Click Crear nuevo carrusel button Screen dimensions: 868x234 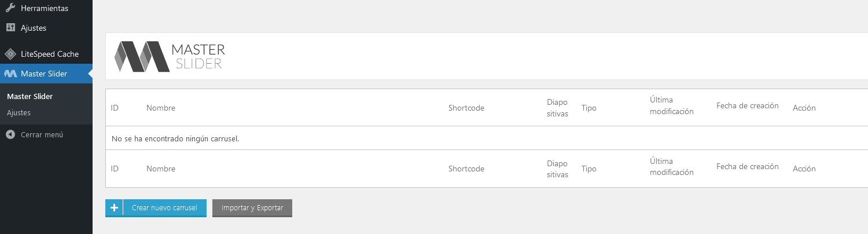coord(164,208)
